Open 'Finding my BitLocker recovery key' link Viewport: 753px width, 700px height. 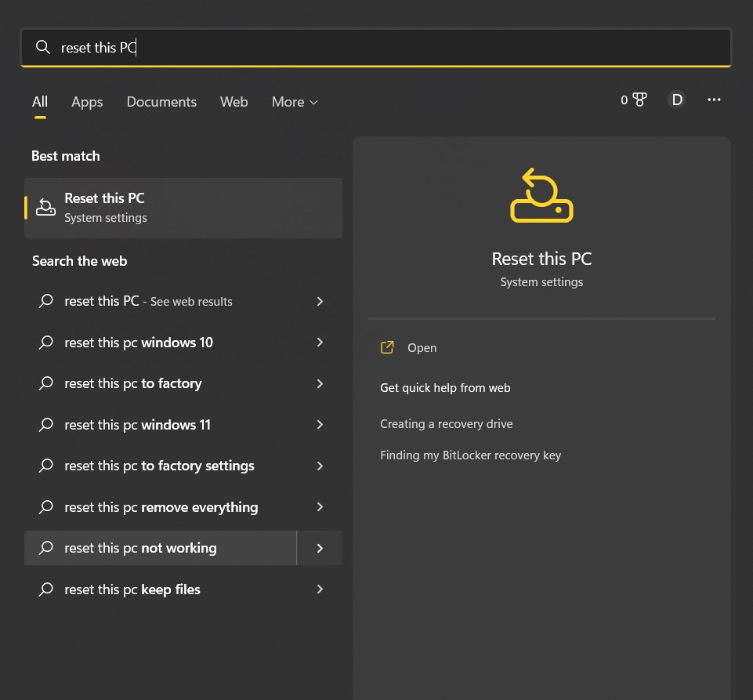point(470,455)
